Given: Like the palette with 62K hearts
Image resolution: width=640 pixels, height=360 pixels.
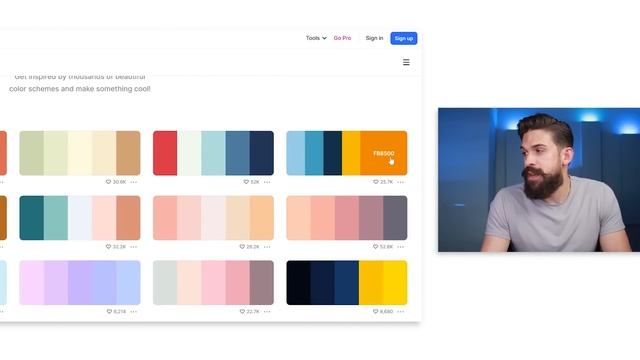Looking at the screenshot, I should (x=246, y=182).
